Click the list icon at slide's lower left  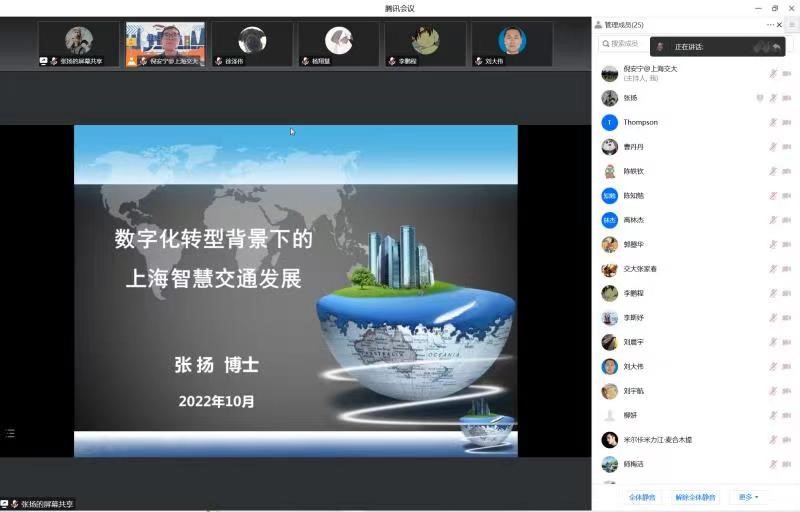point(10,433)
